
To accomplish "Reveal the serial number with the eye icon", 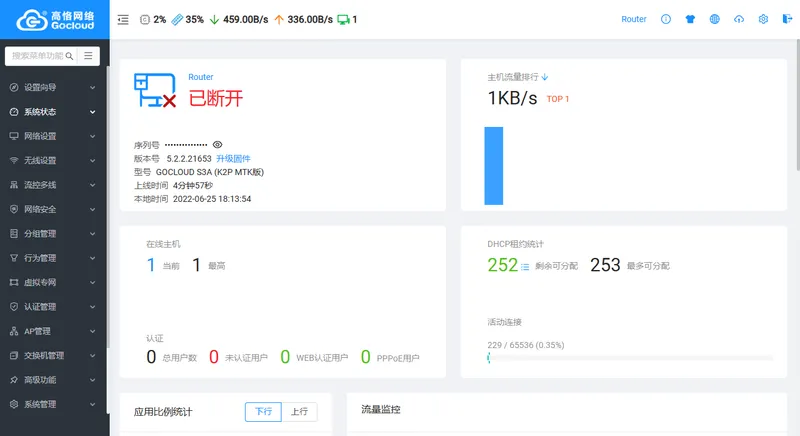I will 217,145.
